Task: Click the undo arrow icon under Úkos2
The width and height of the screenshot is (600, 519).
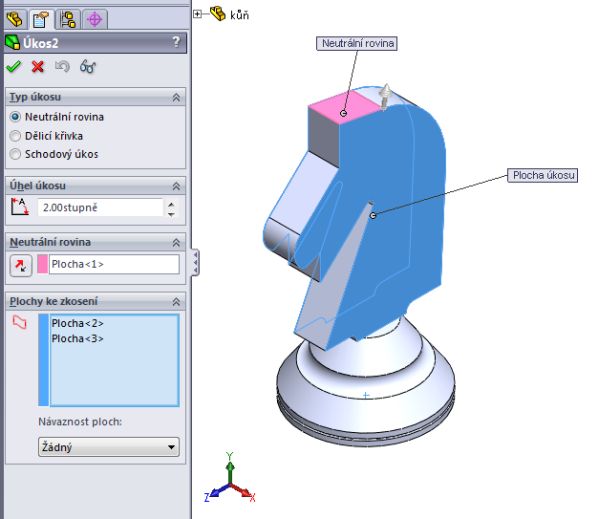Action: pos(63,67)
